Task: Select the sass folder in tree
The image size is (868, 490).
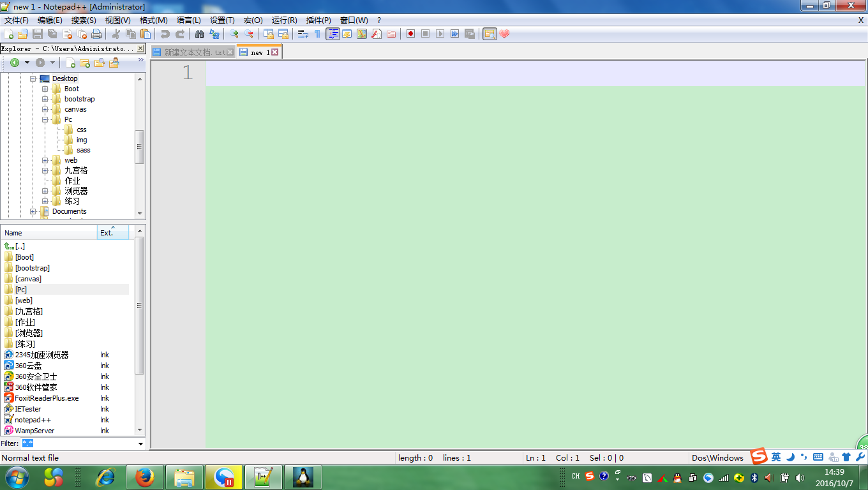Action: (x=83, y=150)
